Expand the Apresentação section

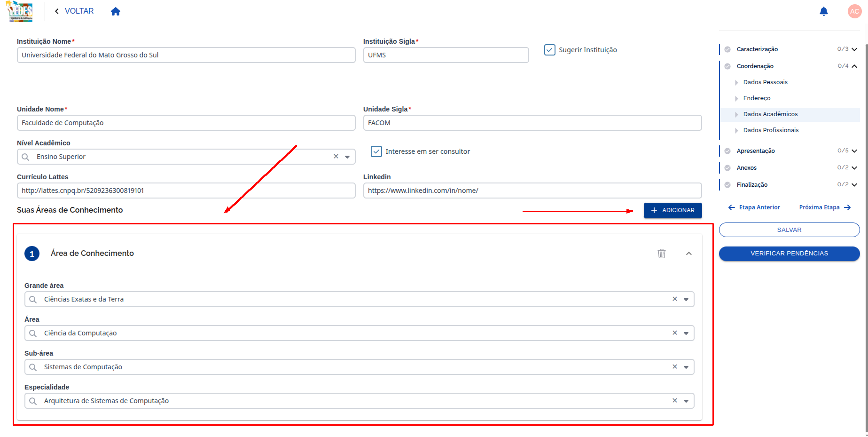[854, 151]
